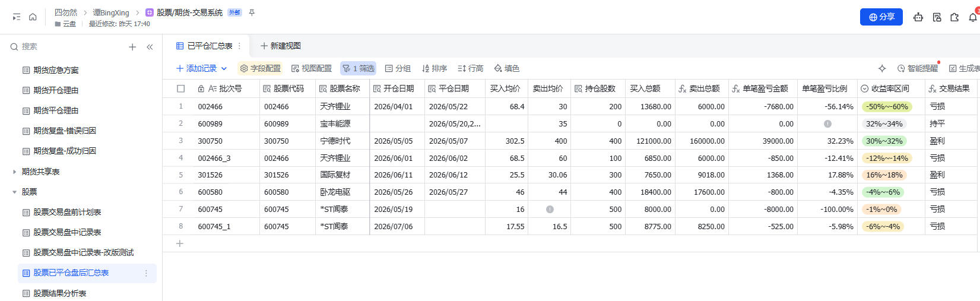Open 填色 fill color options
This screenshot has height=301, width=980.
click(x=507, y=68)
